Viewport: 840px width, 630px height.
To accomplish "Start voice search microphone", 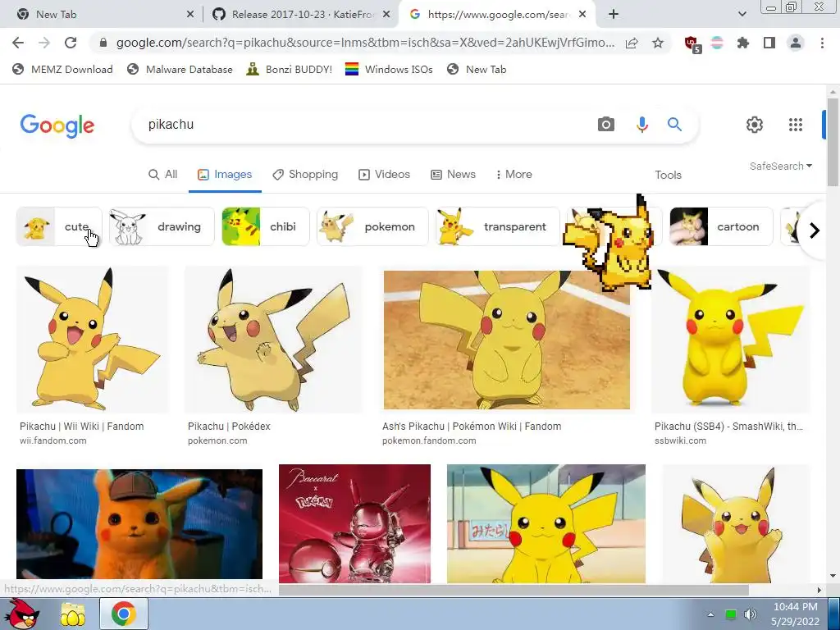I will click(641, 125).
